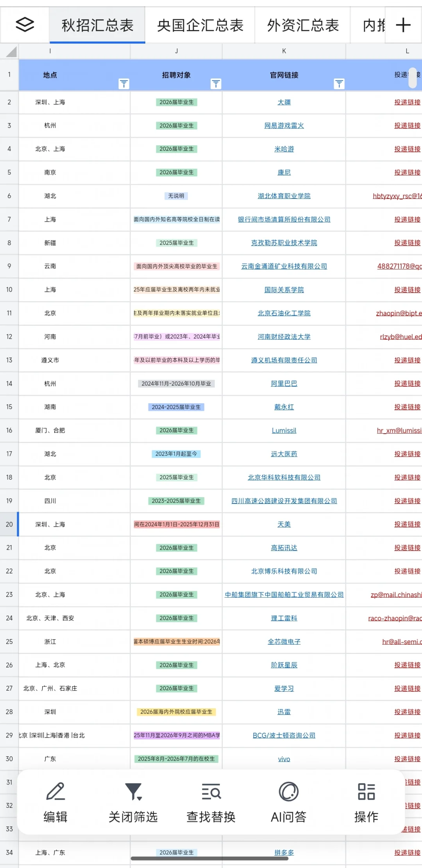422x868 pixels.
Task: Open 阶跃星辰 link
Action: [284, 665]
